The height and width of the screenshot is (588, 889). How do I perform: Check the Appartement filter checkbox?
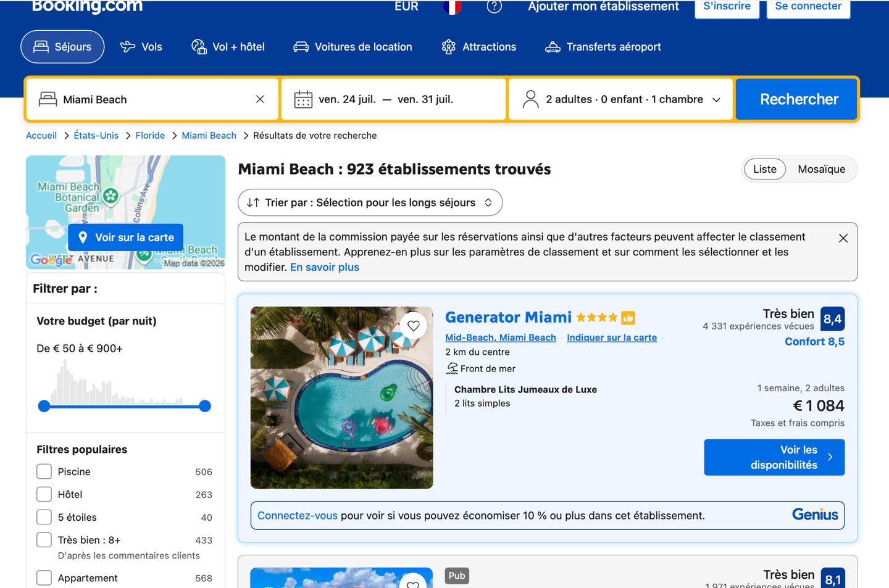pos(44,578)
